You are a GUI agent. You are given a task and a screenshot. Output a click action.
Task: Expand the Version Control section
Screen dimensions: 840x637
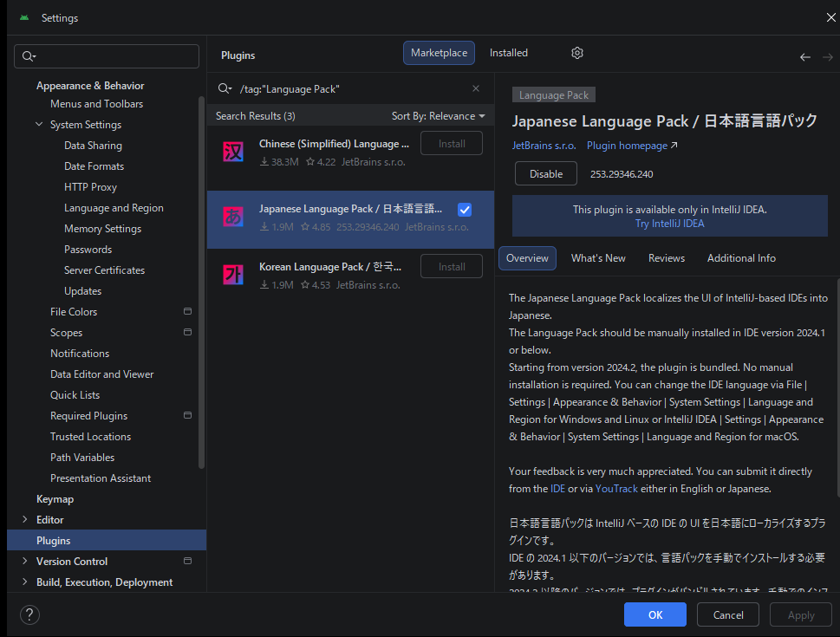[x=24, y=562]
